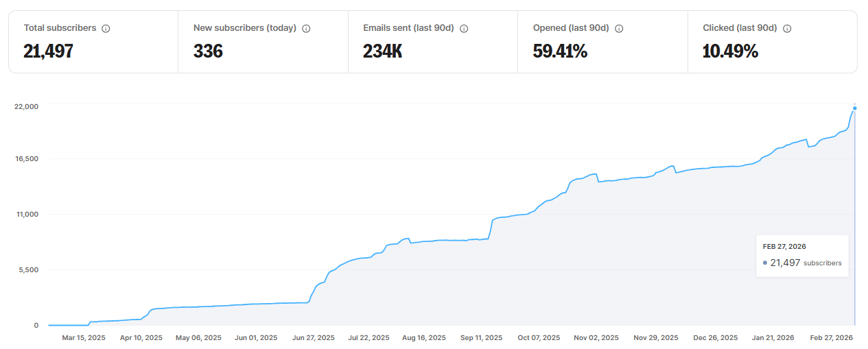Click the Mar 15, 2025 axis label
This screenshot has height=349, width=868.
[x=84, y=337]
